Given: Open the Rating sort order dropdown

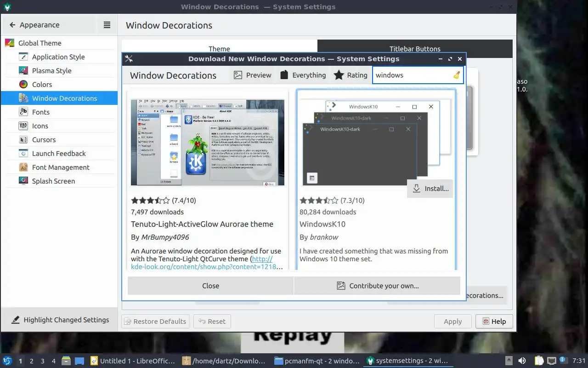Looking at the screenshot, I should click(351, 75).
